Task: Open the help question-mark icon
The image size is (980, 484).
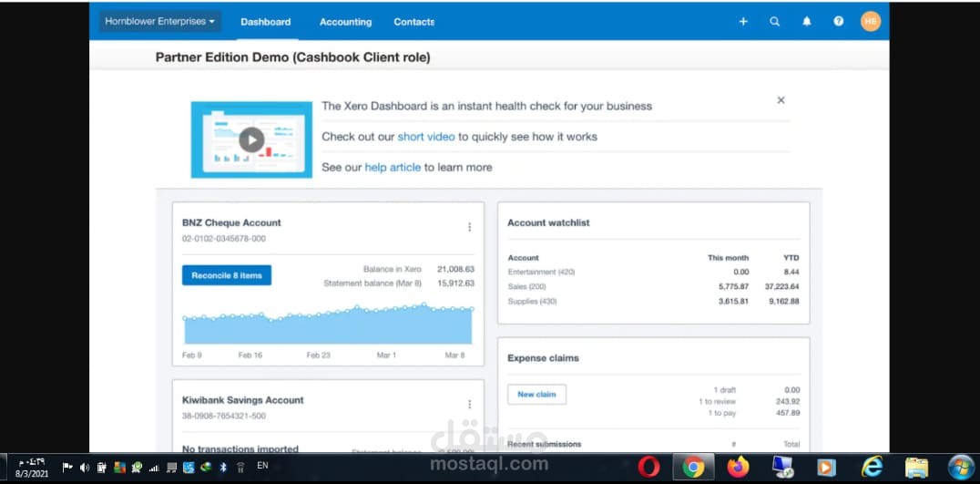Action: tap(839, 21)
